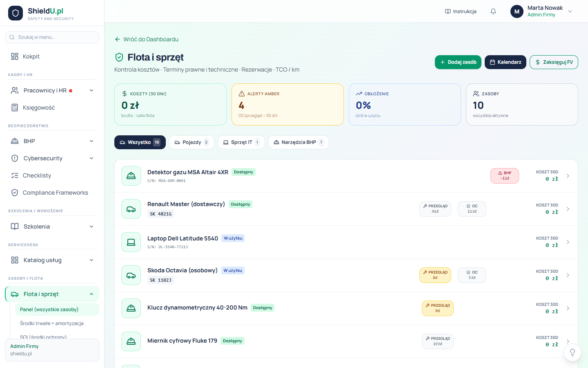Select the Narzędzia BHP filter tab
588x368 pixels.
click(x=298, y=142)
